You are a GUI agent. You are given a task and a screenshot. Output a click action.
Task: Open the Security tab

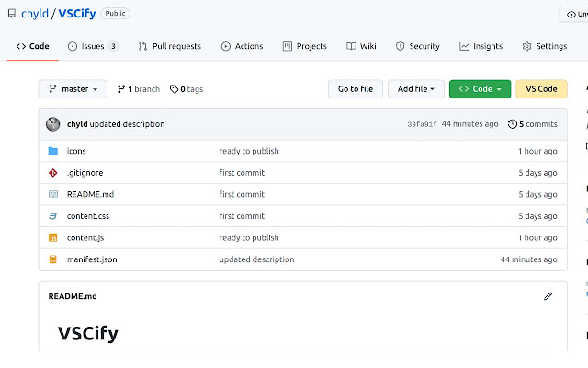coord(417,46)
